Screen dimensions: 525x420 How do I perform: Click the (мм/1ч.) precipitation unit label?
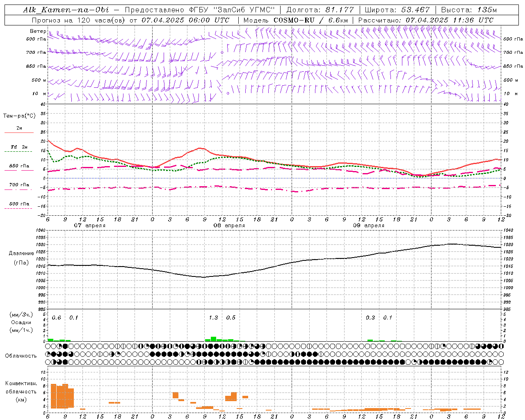(21, 330)
